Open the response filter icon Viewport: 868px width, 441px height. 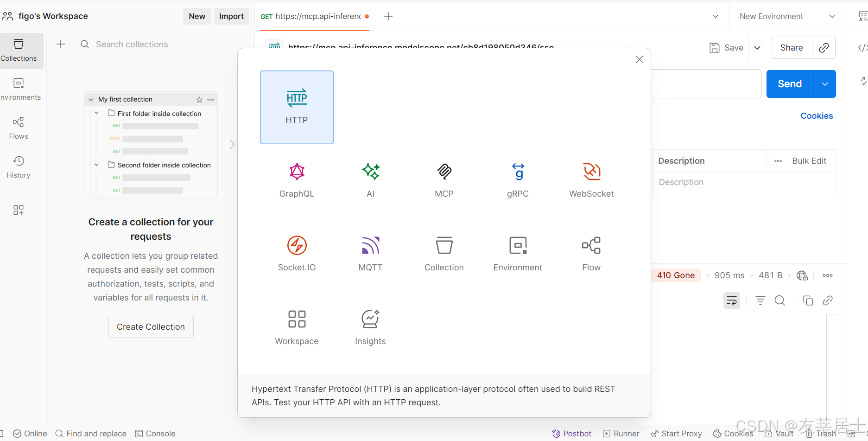(760, 300)
